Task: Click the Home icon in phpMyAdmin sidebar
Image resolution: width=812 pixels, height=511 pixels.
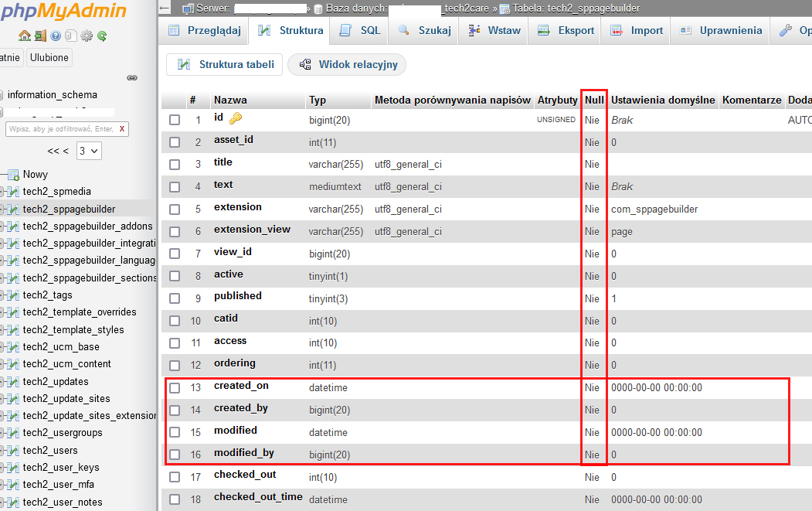Action: (x=25, y=36)
